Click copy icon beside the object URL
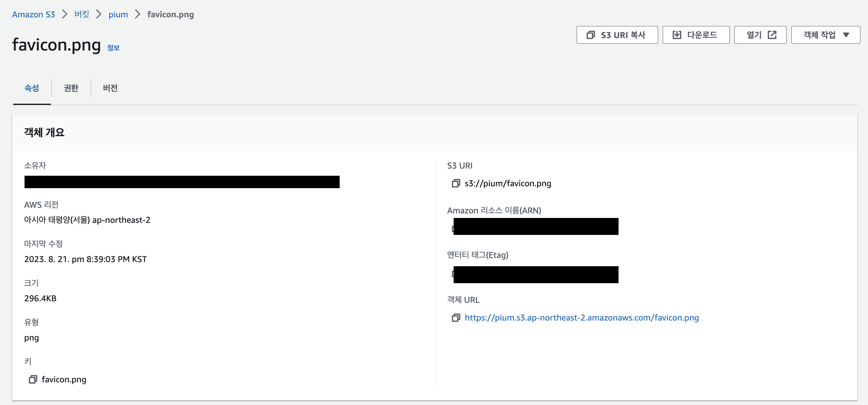Viewport: 868px width, 405px height. tap(456, 318)
